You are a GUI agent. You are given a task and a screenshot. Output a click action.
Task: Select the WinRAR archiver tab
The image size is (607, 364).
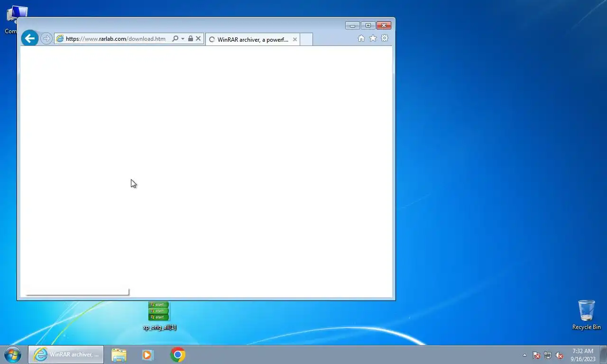coord(252,39)
